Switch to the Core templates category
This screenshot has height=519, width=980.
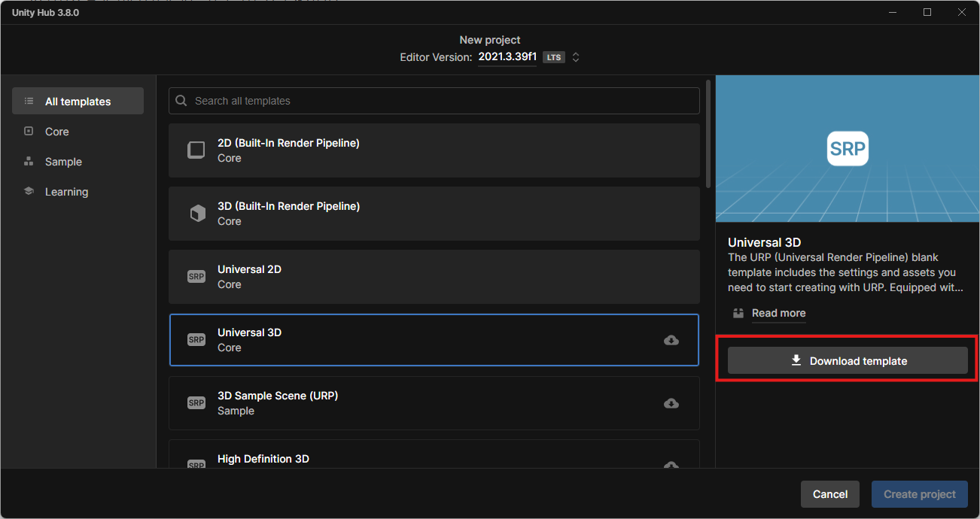[x=78, y=131]
